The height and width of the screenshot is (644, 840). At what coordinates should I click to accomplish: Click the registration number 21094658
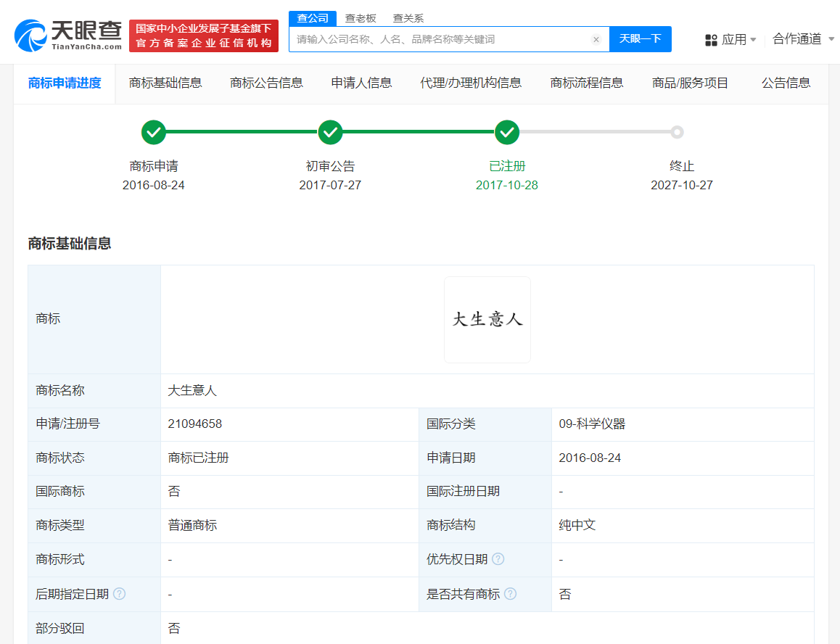pos(195,424)
